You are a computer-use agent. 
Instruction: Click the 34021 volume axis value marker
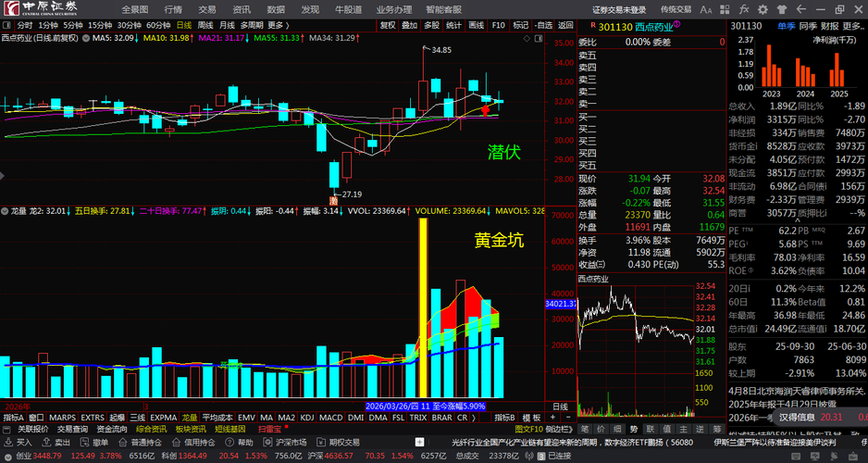coord(561,304)
